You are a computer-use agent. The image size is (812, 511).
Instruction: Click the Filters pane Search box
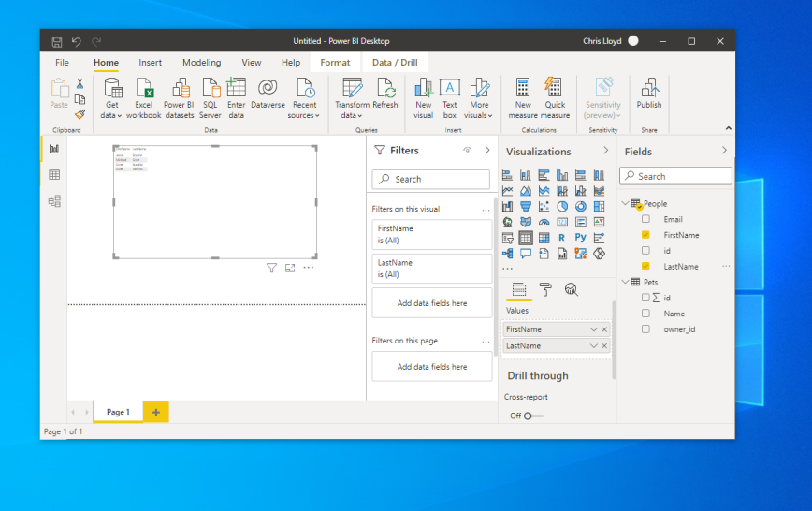[x=430, y=179]
